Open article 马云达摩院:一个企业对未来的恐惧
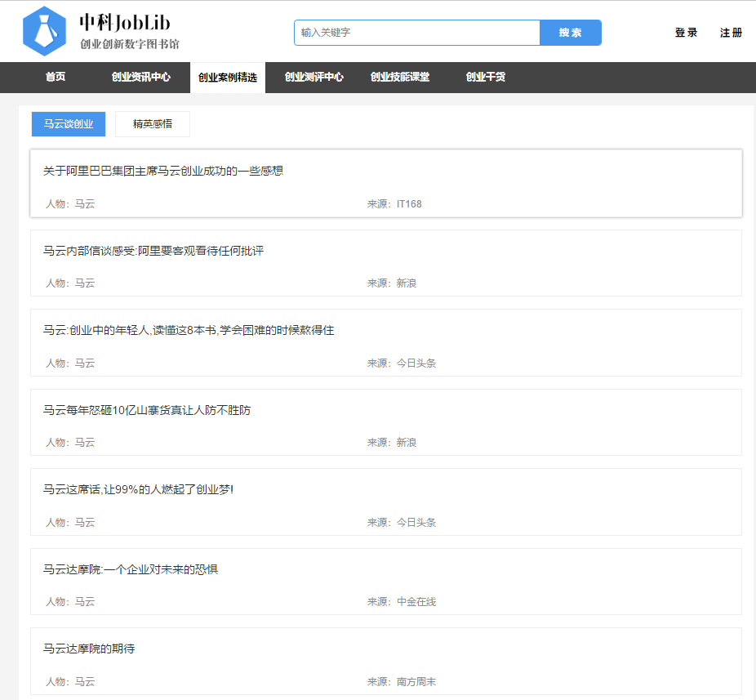This screenshot has height=700, width=756. [131, 570]
